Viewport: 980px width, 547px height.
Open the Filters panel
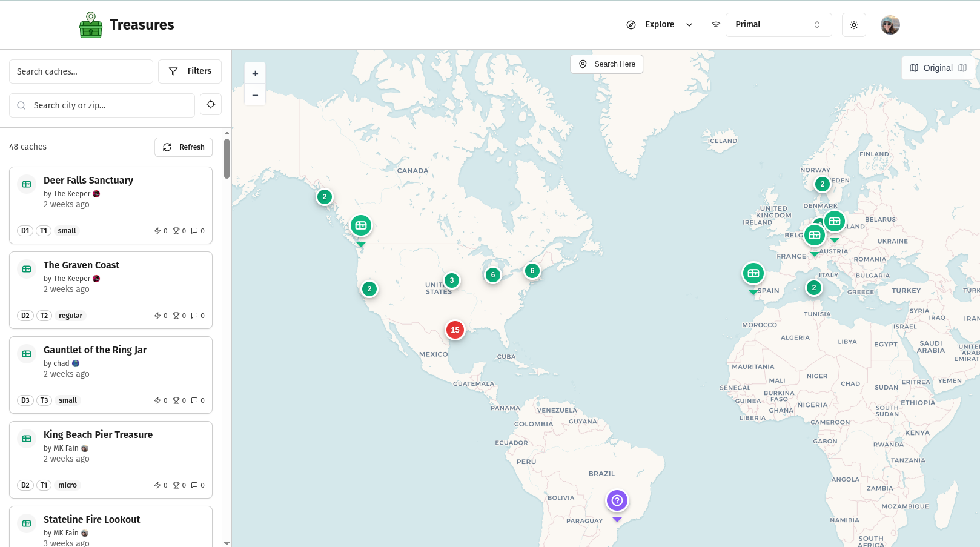tap(190, 71)
